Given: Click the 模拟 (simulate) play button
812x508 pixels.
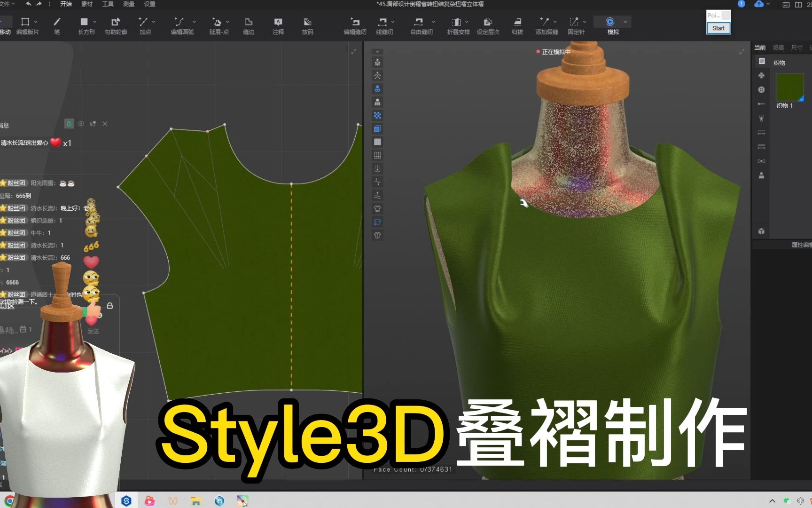Looking at the screenshot, I should 610,22.
